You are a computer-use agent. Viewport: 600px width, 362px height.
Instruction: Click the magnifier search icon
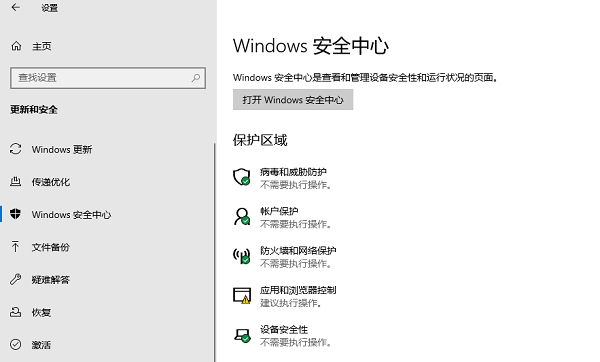[196, 78]
